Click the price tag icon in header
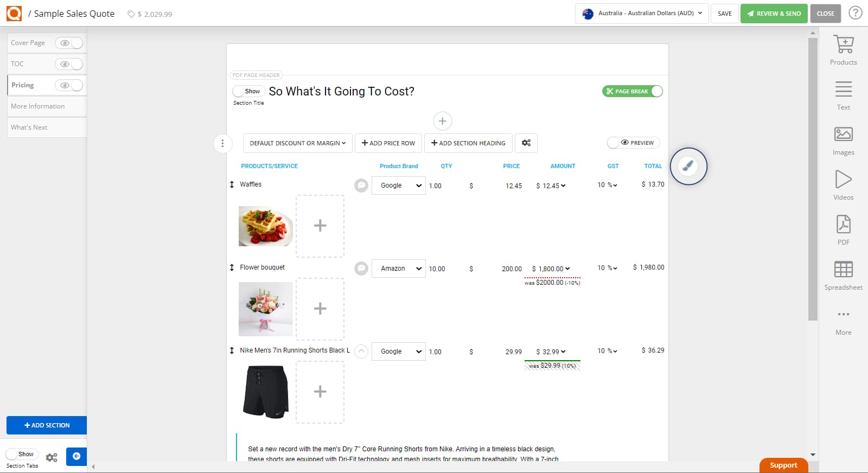This screenshot has height=473, width=868. pyautogui.click(x=131, y=14)
